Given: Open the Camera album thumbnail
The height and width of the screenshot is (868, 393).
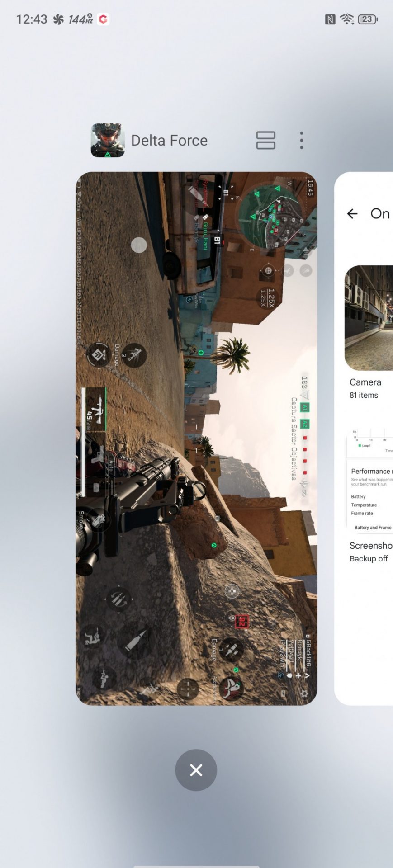Looking at the screenshot, I should point(369,318).
